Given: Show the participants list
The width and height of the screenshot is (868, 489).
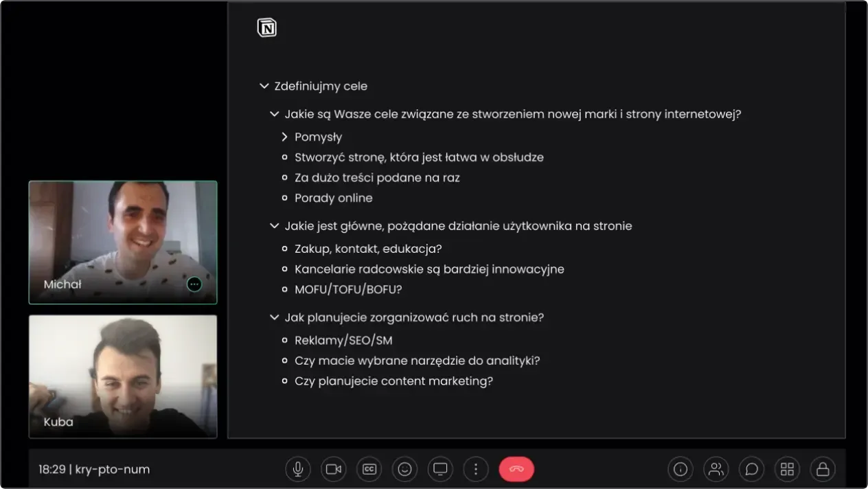Looking at the screenshot, I should (716, 469).
